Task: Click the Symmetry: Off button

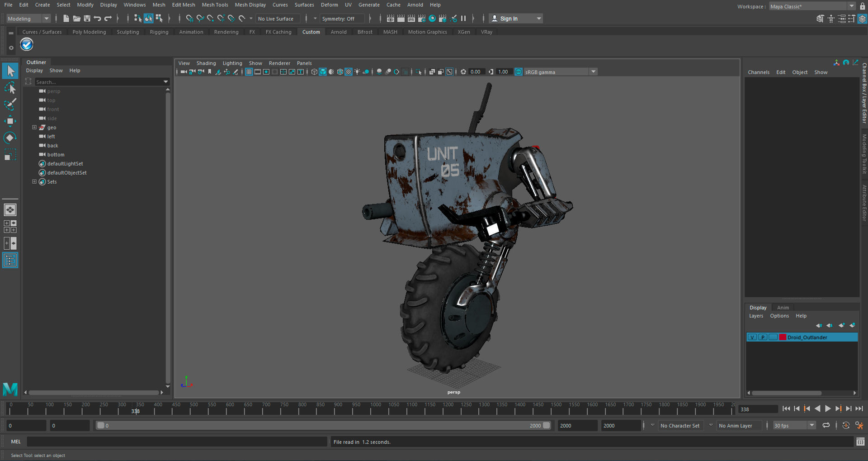Action: (x=342, y=19)
